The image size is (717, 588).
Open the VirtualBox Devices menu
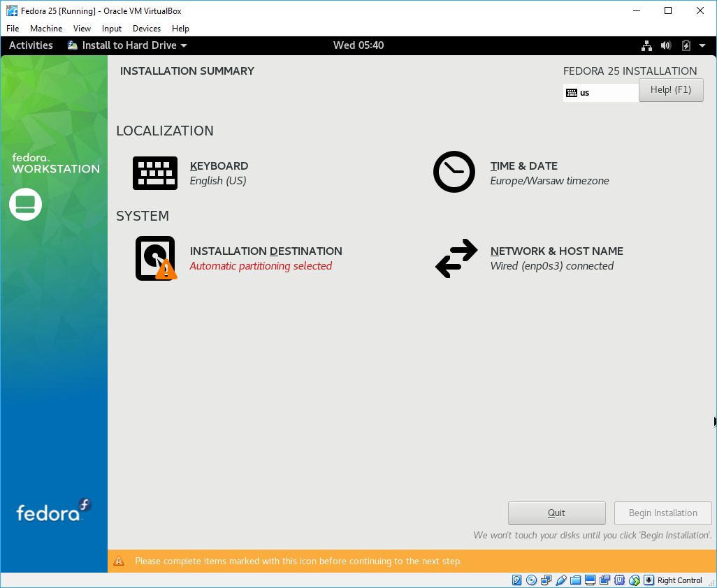(147, 29)
